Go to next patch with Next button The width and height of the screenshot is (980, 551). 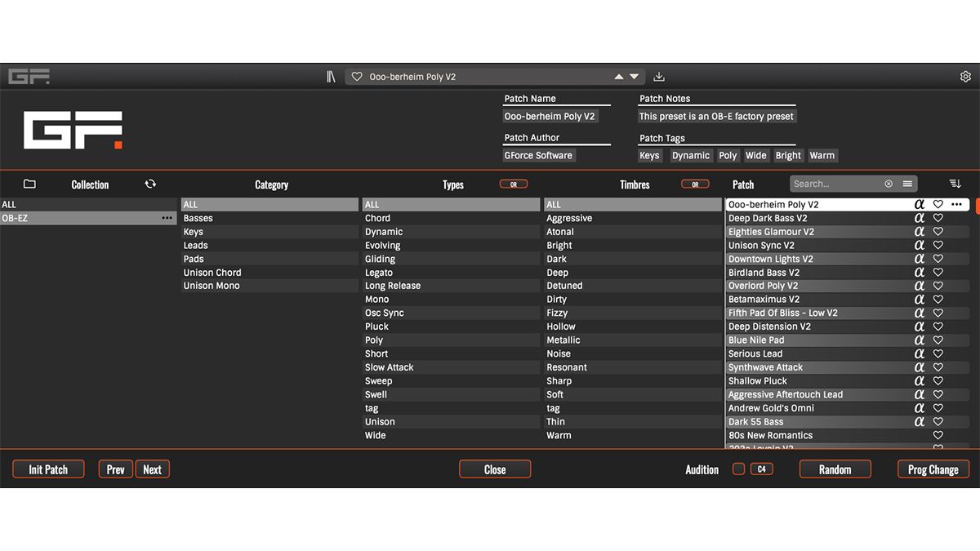[x=153, y=469]
